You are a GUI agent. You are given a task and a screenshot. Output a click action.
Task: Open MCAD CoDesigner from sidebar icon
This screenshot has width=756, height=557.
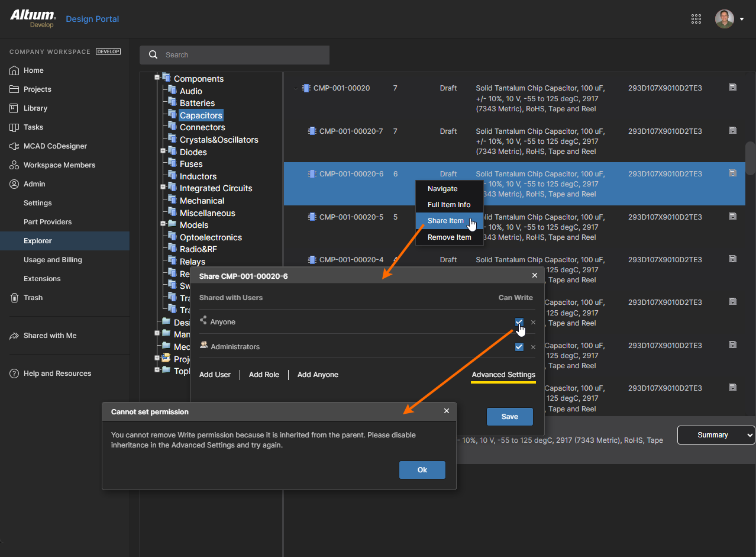click(x=14, y=146)
